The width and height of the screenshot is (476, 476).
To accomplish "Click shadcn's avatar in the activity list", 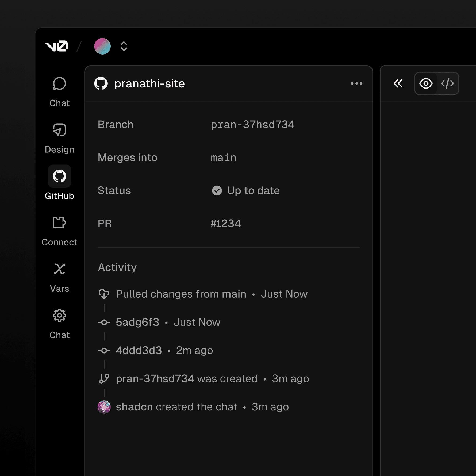I will 104,407.
